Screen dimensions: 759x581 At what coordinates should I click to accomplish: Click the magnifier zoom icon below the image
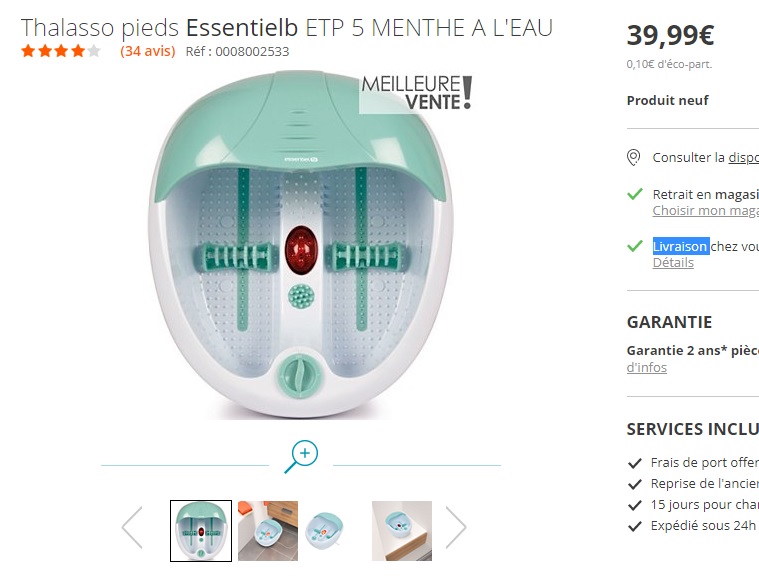pyautogui.click(x=301, y=456)
